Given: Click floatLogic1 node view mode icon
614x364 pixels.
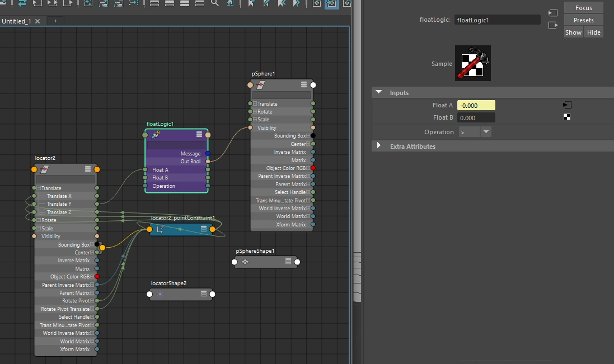Looking at the screenshot, I should click(199, 135).
